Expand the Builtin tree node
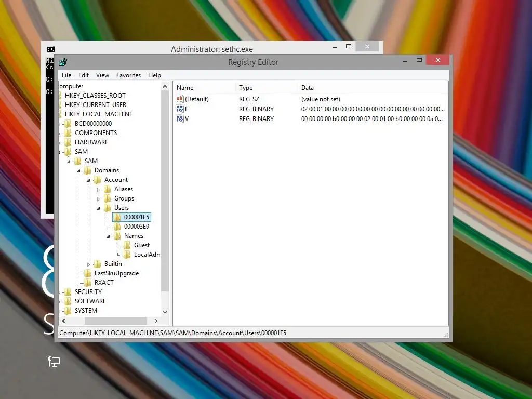Image resolution: width=532 pixels, height=399 pixels. point(88,264)
